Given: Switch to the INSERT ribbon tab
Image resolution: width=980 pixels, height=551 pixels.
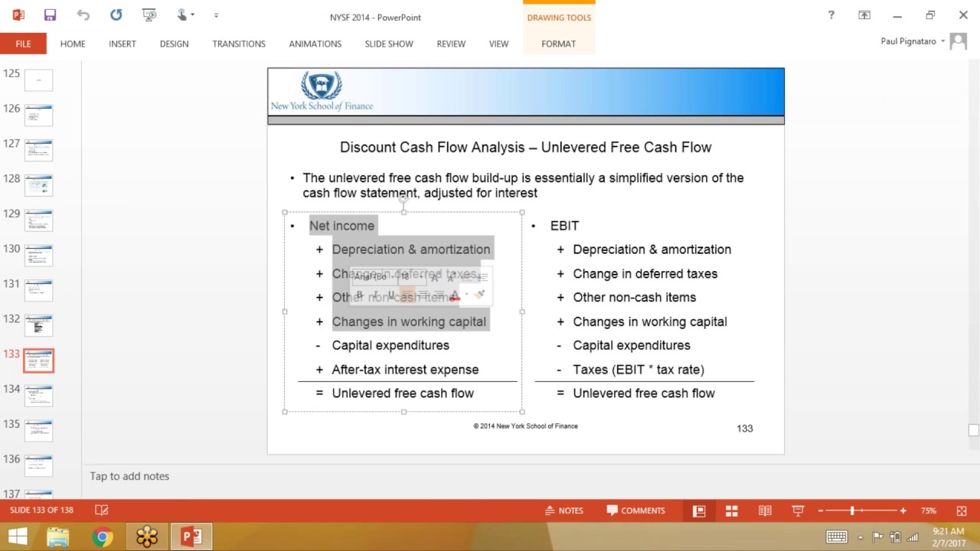Looking at the screenshot, I should [122, 44].
